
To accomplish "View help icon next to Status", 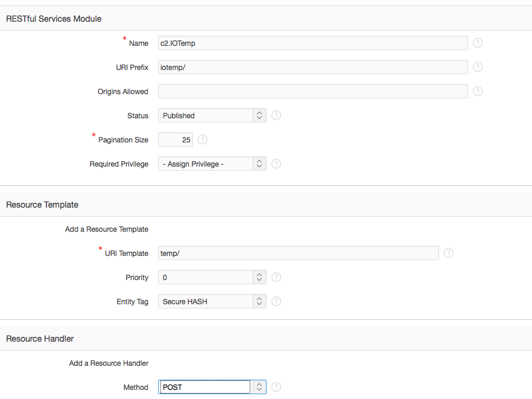I will (x=276, y=115).
